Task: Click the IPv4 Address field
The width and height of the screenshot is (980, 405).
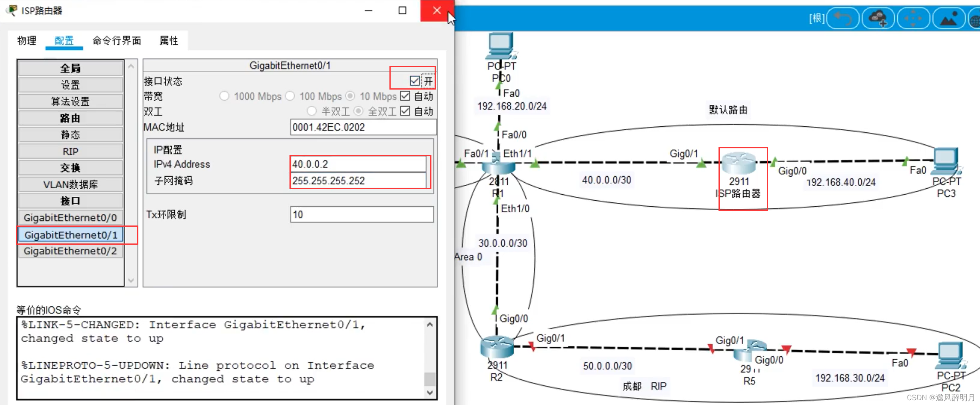Action: pyautogui.click(x=358, y=164)
